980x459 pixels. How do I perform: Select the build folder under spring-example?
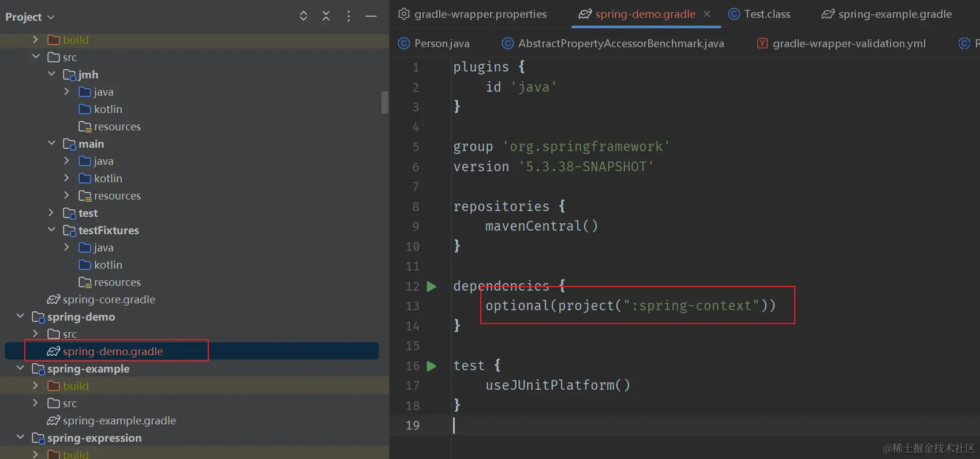coord(68,386)
